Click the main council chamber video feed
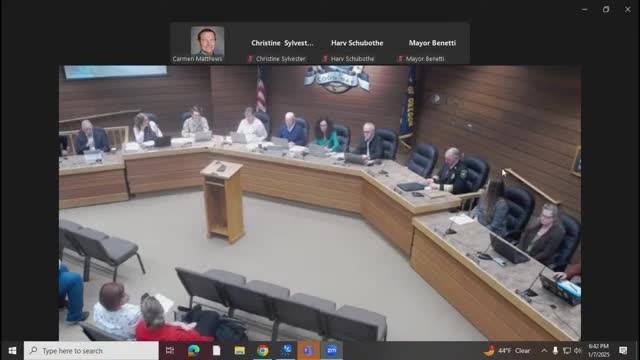Screen dimensions: 640x360 pyautogui.click(x=320, y=203)
